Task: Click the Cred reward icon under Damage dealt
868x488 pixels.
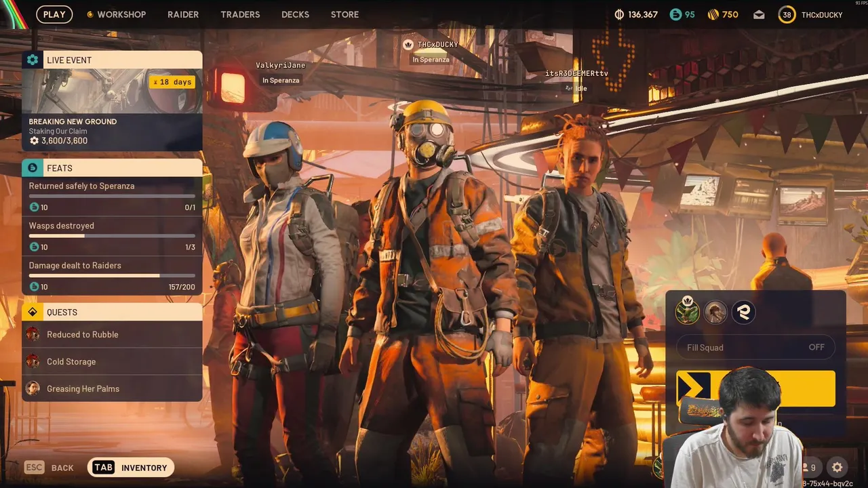Action: click(34, 287)
